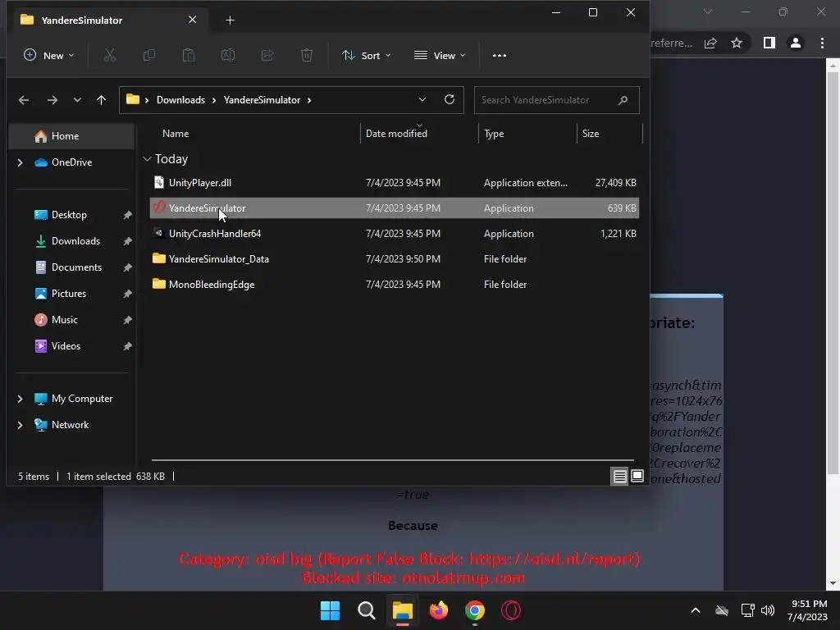This screenshot has width=840, height=630.
Task: Click the Rename icon in toolbar
Action: (x=228, y=55)
